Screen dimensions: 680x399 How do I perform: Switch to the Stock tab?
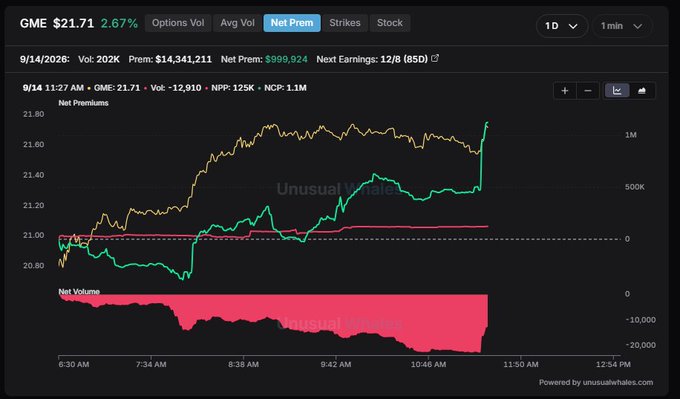[x=389, y=23]
